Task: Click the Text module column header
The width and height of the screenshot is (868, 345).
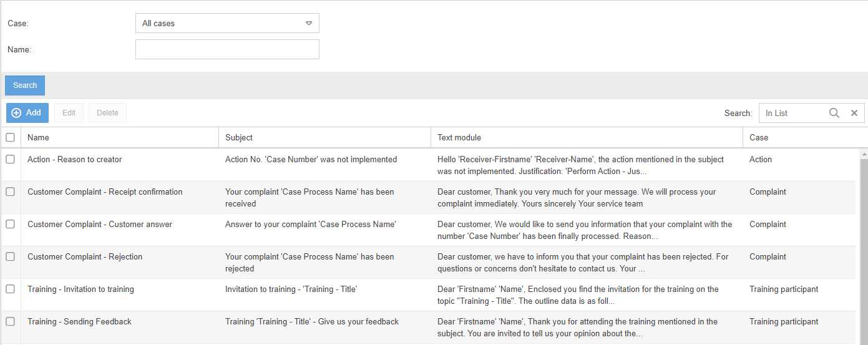Action: tap(459, 137)
